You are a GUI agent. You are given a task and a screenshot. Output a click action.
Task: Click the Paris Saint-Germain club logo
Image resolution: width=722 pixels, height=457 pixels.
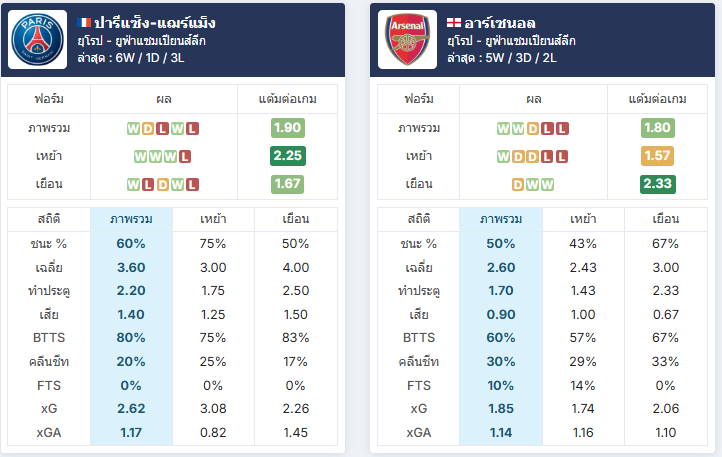(x=37, y=39)
